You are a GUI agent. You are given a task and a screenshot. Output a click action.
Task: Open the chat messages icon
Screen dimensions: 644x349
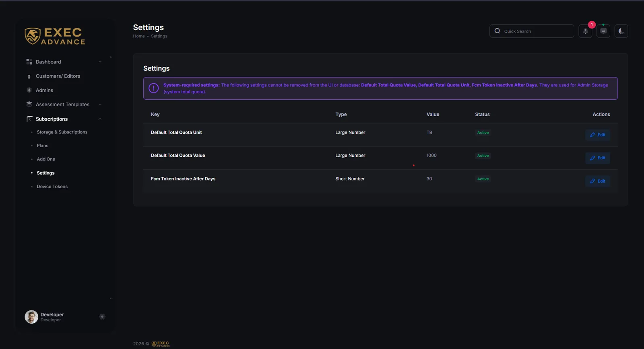(603, 31)
